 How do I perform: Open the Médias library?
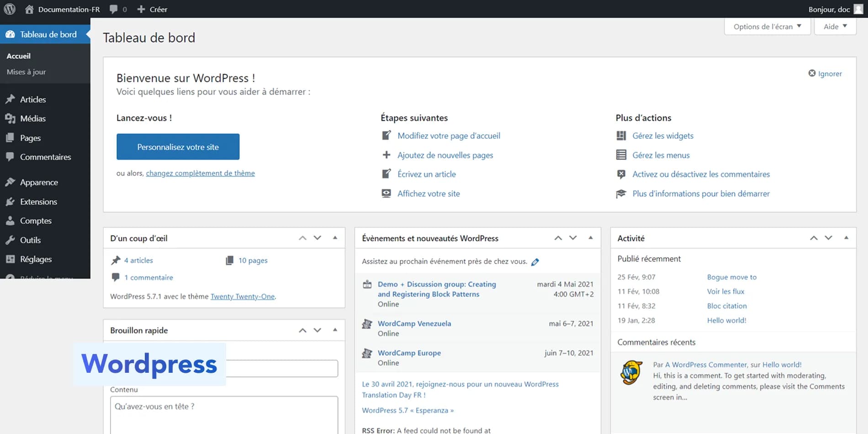coord(32,118)
